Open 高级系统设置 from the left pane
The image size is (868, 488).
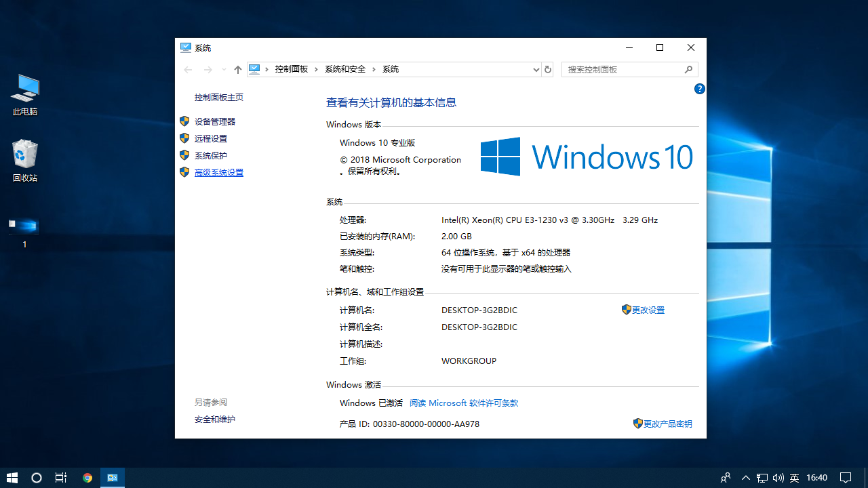tap(219, 173)
